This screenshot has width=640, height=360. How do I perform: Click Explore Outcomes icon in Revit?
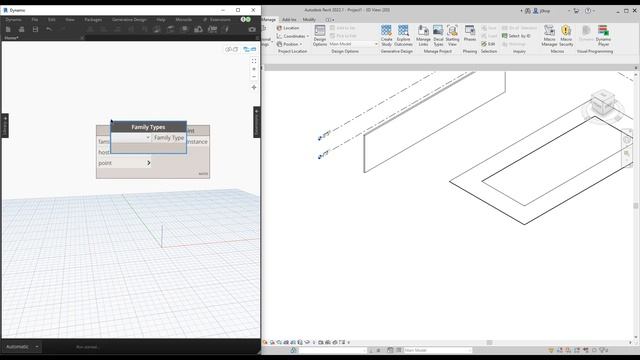403,36
